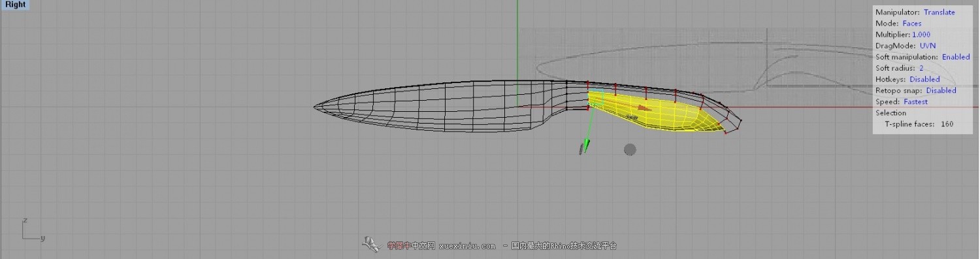Change Mode from Faces
This screenshot has height=259, width=980.
[x=912, y=24]
